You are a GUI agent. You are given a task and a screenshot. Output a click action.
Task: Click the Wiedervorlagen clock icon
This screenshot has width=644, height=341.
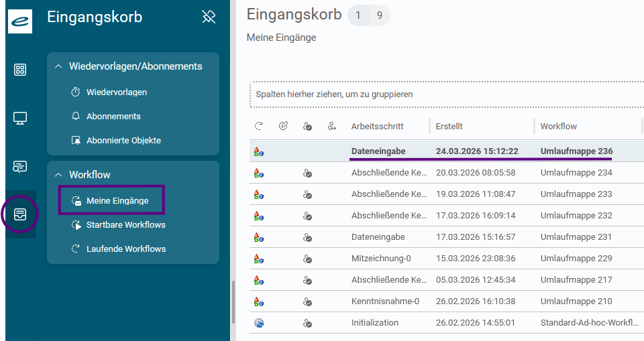[76, 92]
